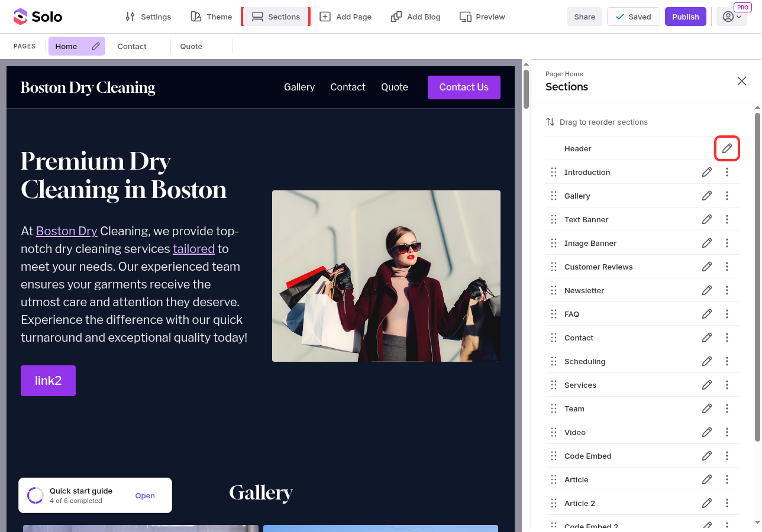
Task: Open the Settings menu
Action: coord(148,17)
